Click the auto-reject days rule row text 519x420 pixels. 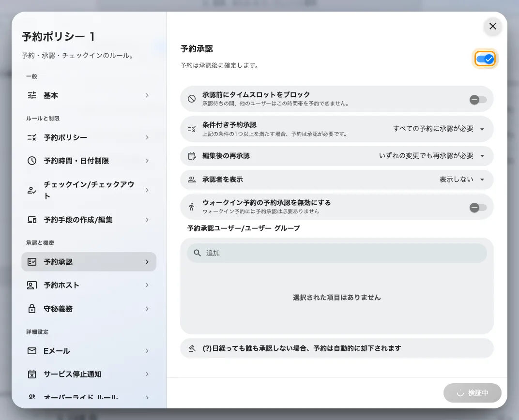point(302,348)
